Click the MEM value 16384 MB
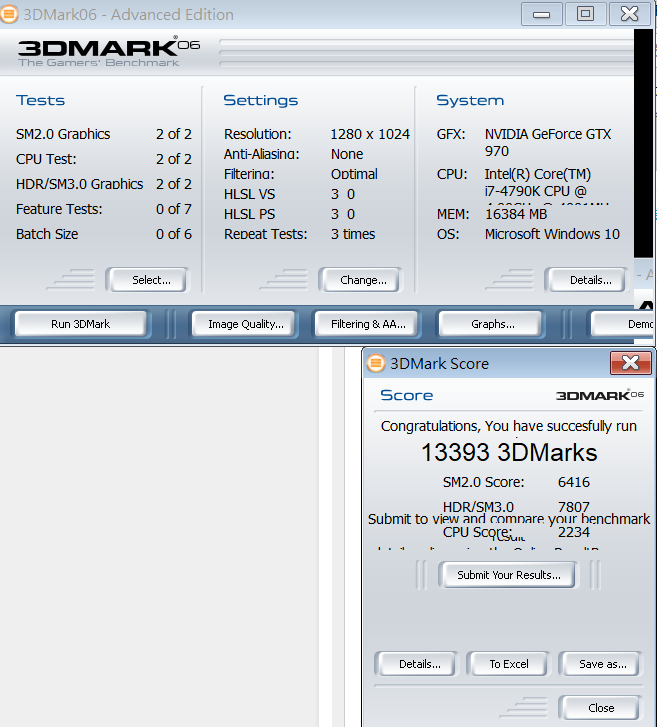Screen dimensions: 657x727 pyautogui.click(x=516, y=214)
